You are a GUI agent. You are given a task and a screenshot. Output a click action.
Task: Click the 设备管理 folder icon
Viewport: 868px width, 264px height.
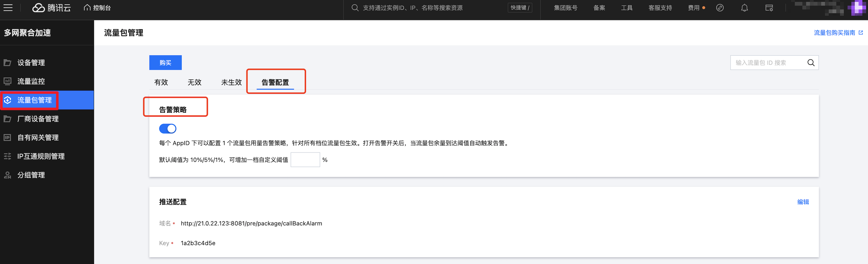tap(8, 63)
